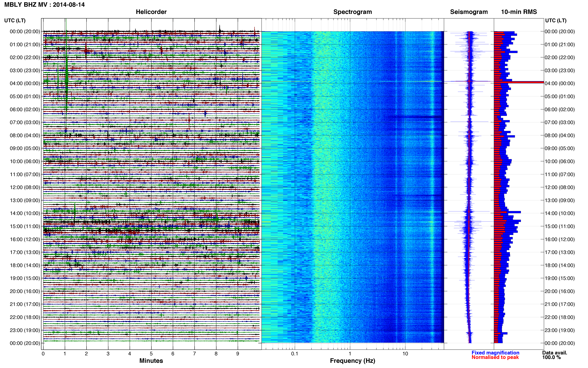Screen dimensions: 588x368
Task: Click the 'Fixed magnification' legend text
Action: pyautogui.click(x=495, y=353)
